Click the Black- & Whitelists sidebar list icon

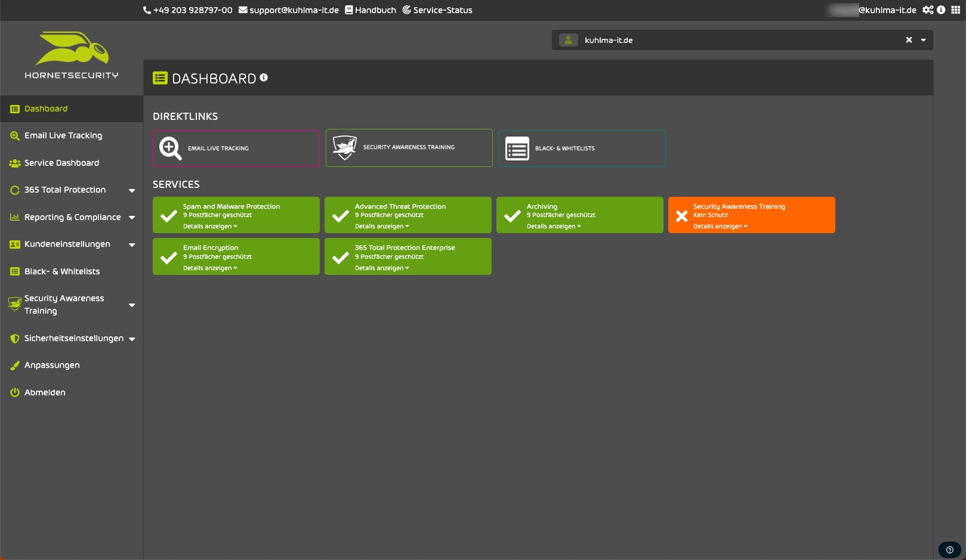point(15,272)
